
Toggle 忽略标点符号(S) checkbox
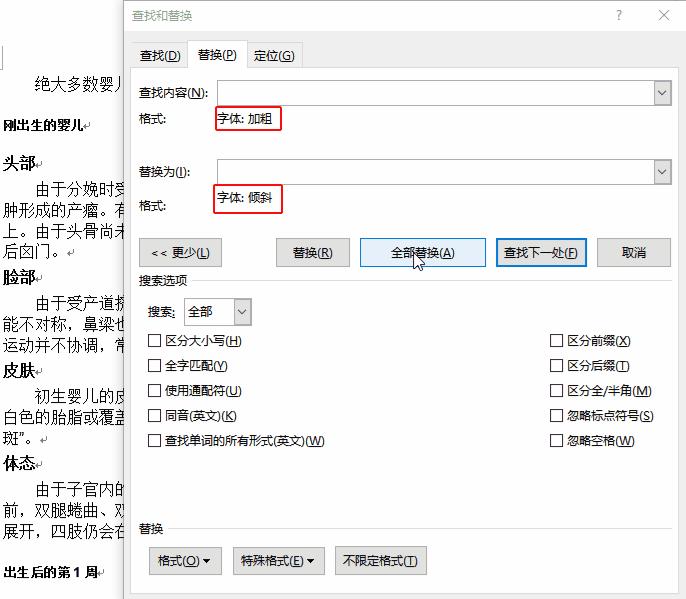click(556, 415)
